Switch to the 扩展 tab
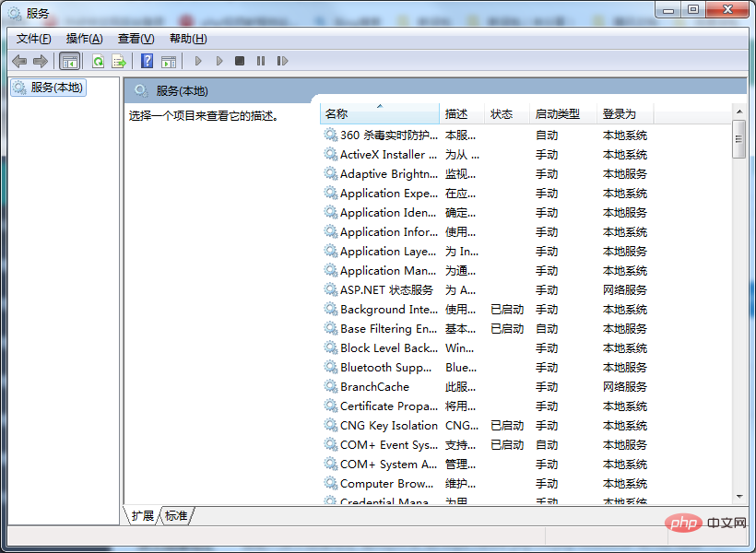This screenshot has height=553, width=756. point(142,516)
